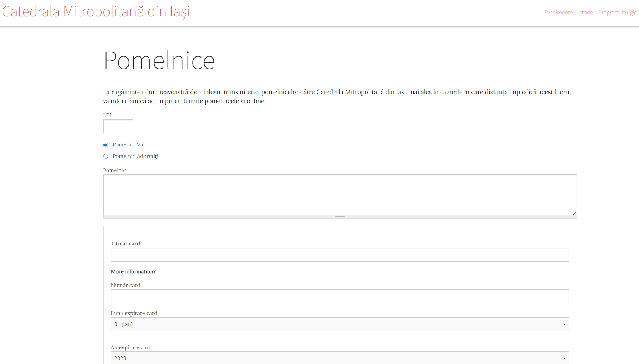Open the "Istorie" menu item
This screenshot has width=639, height=364.
click(x=585, y=12)
